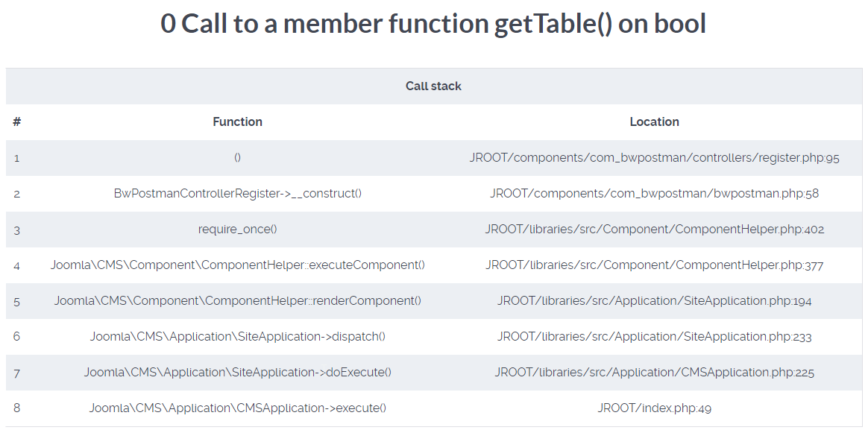868x433 pixels.
Task: Click the register.php:95 location cell
Action: [x=654, y=158]
